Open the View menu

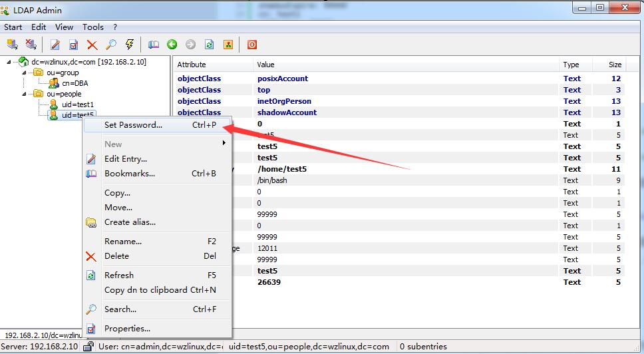pyautogui.click(x=64, y=27)
